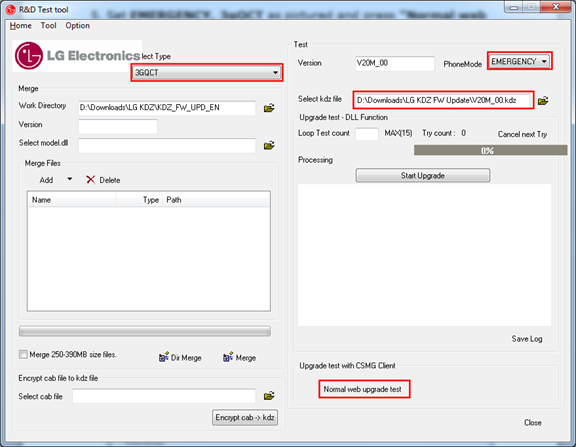This screenshot has height=447, width=576.
Task: Browse for the Work Directory folder
Action: [269, 108]
